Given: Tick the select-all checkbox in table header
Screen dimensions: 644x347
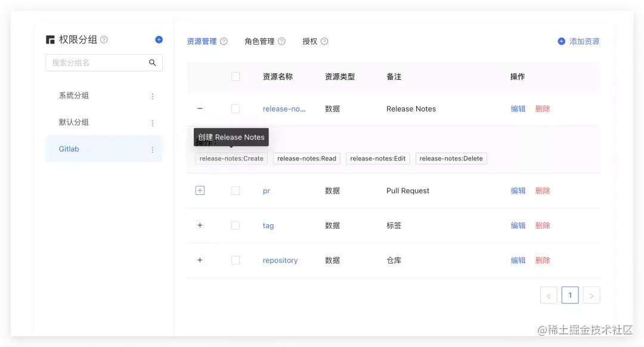Looking at the screenshot, I should tap(236, 77).
